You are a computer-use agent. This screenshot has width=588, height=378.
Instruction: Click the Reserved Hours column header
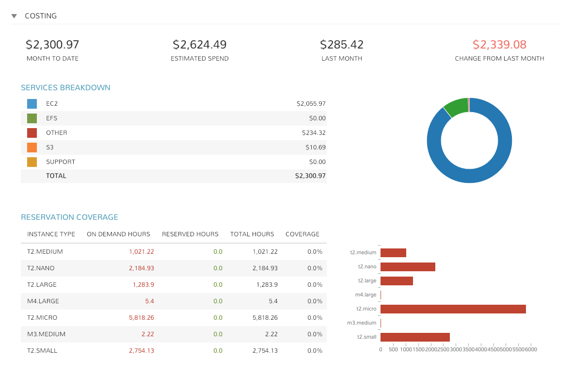(190, 234)
